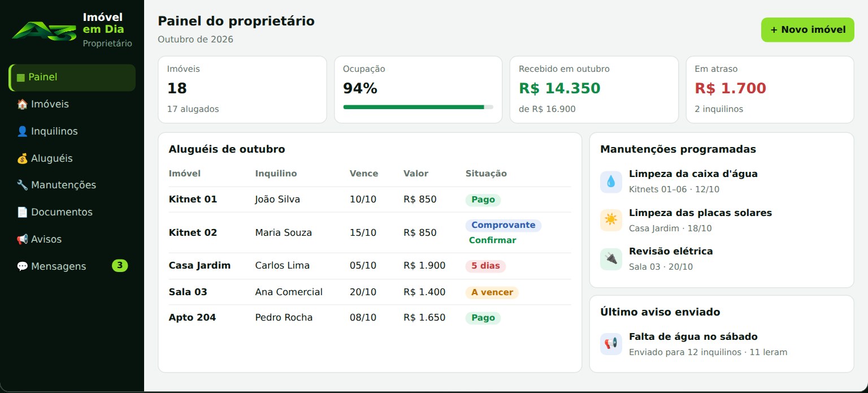Click tenant name Ana Comercial
Viewport: 868px width, 393px height.
coord(289,292)
